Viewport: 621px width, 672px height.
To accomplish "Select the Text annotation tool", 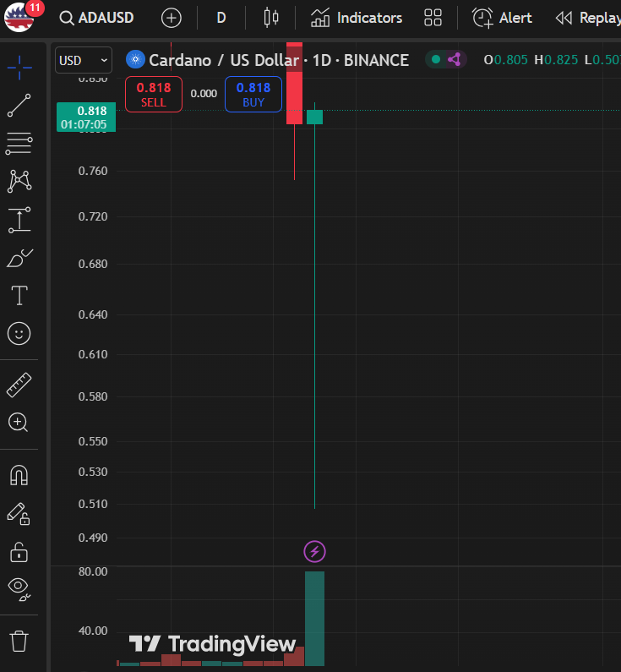I will point(19,295).
